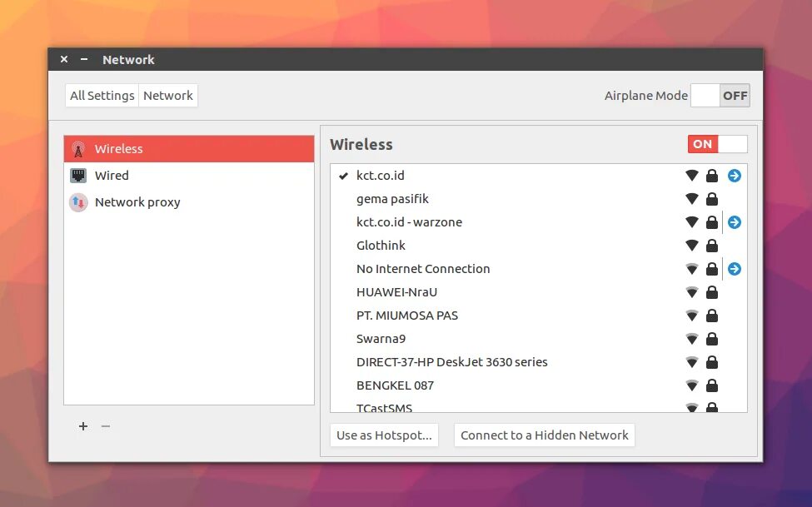Viewport: 812px width, 507px height.
Task: Click the lock icon for HUAWEI-NraU
Action: click(x=712, y=292)
